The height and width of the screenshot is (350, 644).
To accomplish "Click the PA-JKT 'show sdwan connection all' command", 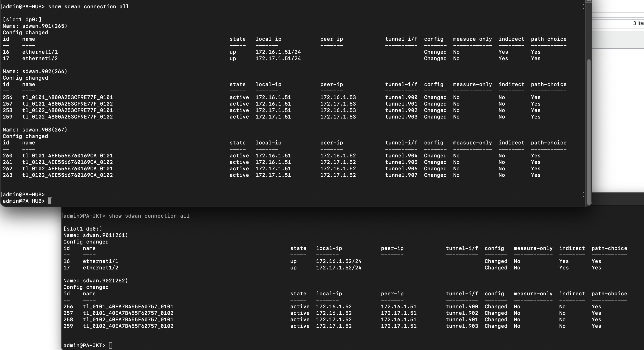I will coord(149,216).
